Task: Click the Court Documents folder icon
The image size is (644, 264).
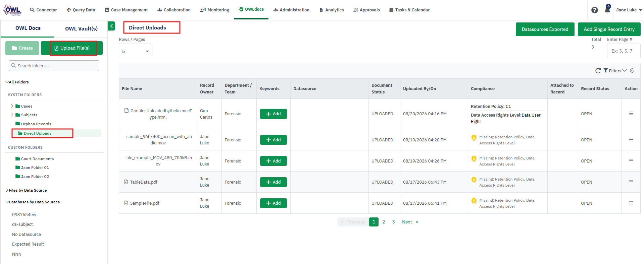Action: 18,158
